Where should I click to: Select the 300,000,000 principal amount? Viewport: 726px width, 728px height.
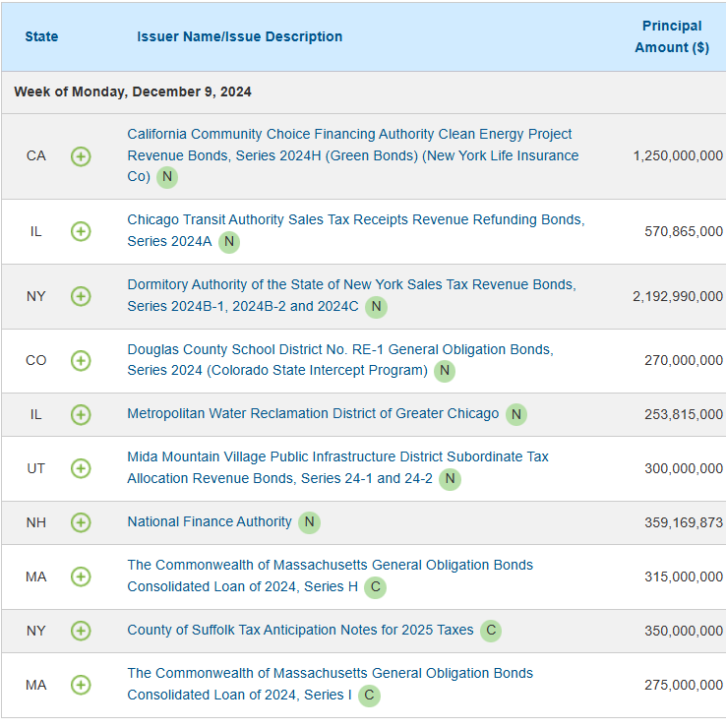point(684,469)
